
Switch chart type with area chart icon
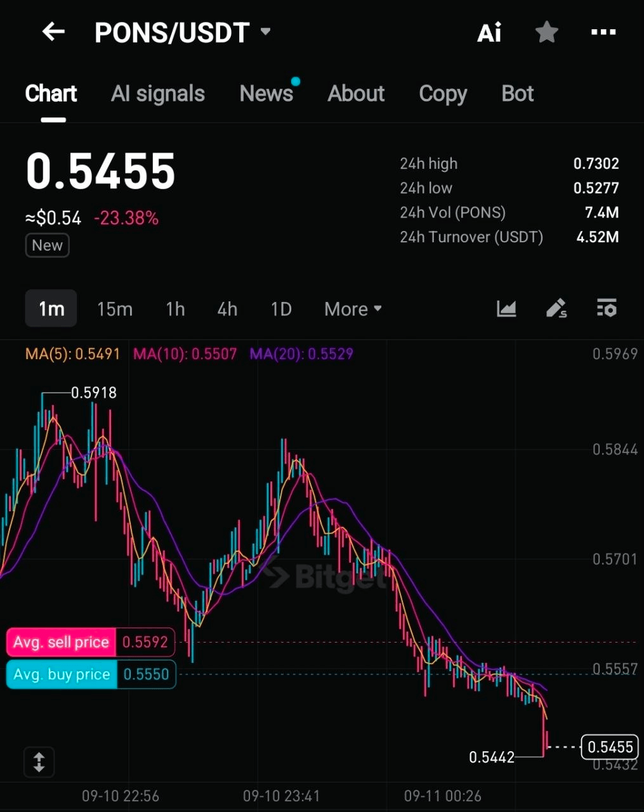click(x=506, y=309)
